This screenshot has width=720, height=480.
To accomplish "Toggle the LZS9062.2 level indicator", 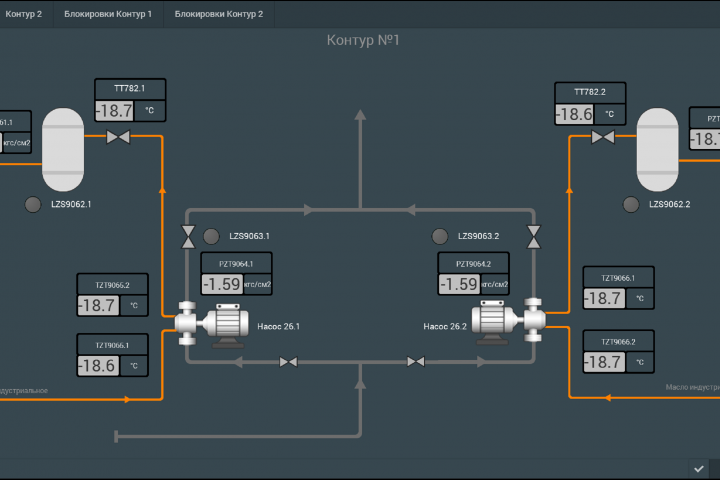I will click(631, 204).
